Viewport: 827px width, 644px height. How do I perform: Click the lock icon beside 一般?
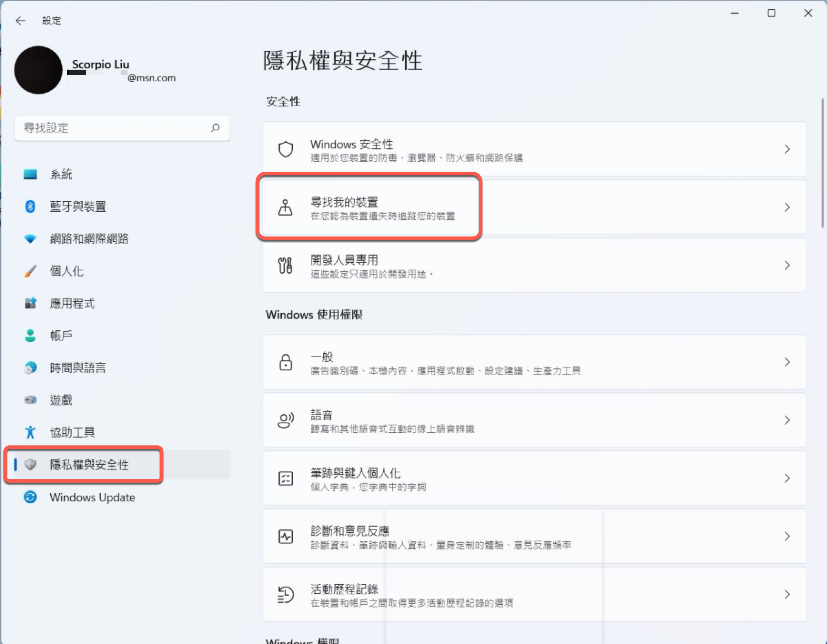(x=286, y=362)
